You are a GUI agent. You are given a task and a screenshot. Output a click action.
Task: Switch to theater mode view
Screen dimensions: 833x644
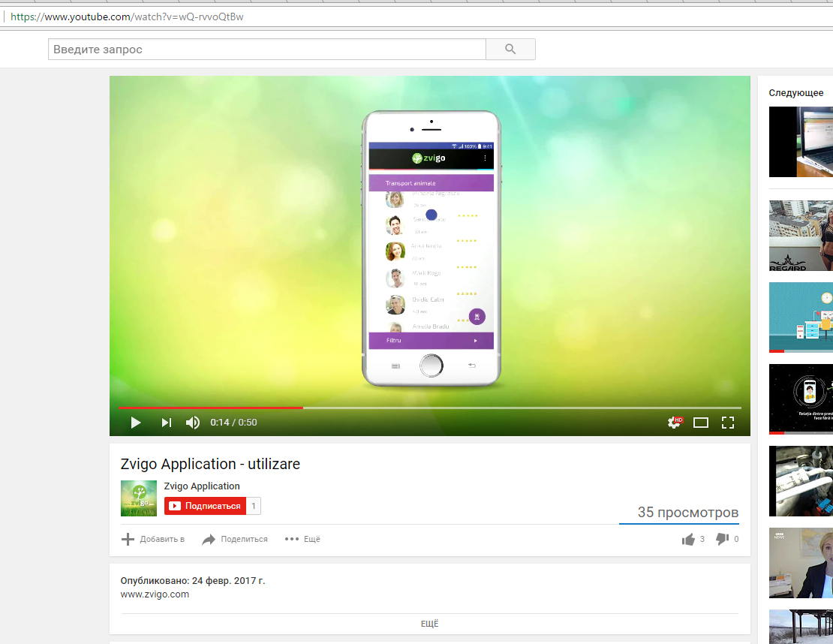point(701,423)
